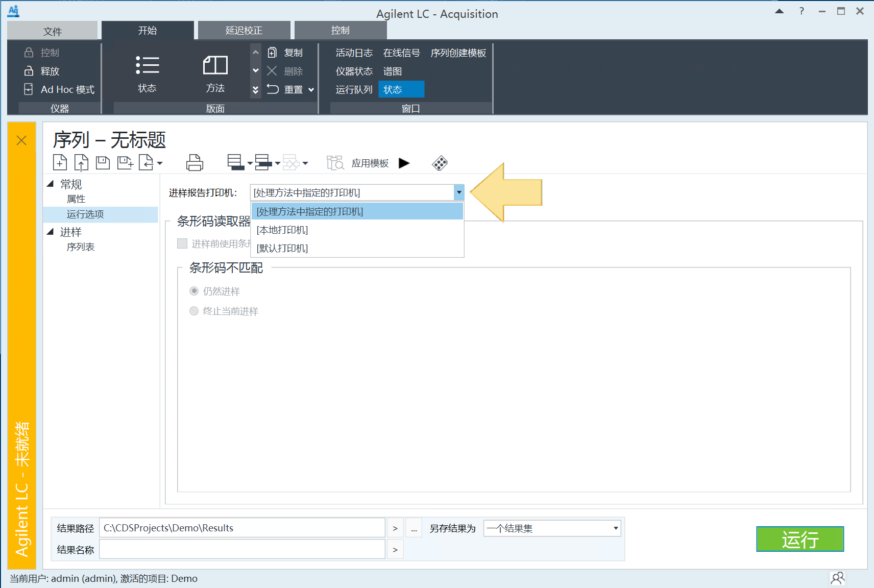Click the 结果路径 input field
874x588 pixels.
pyautogui.click(x=242, y=528)
